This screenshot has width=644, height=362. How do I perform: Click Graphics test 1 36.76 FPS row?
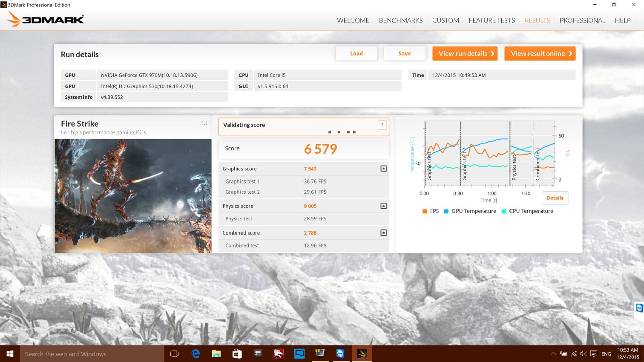point(304,182)
